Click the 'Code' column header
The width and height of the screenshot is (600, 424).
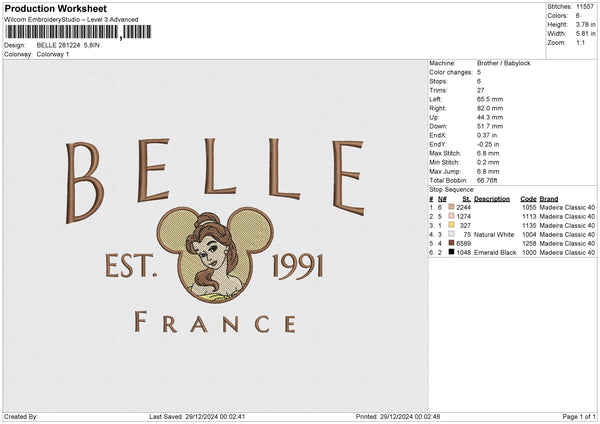528,199
